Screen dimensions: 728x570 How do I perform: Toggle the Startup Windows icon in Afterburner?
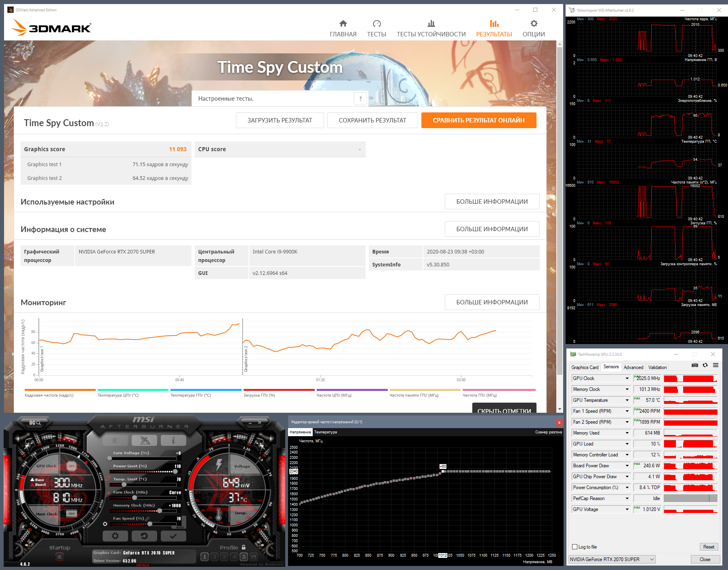(59, 557)
